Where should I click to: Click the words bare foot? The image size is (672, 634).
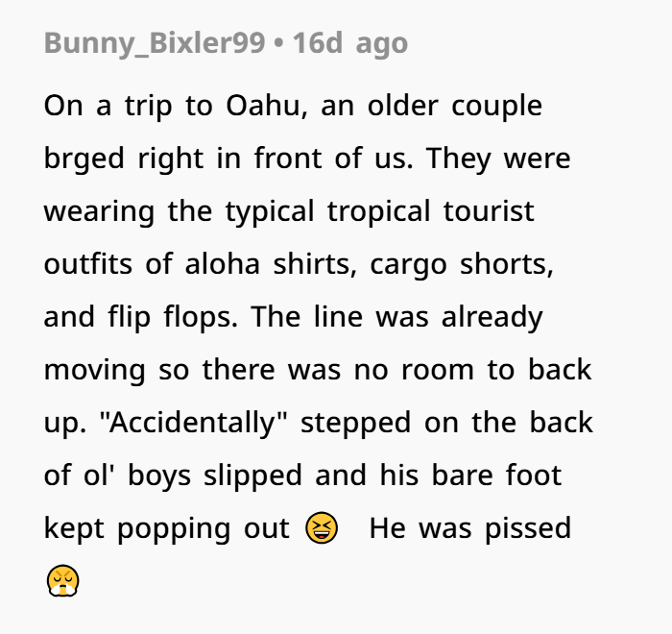tap(496, 475)
